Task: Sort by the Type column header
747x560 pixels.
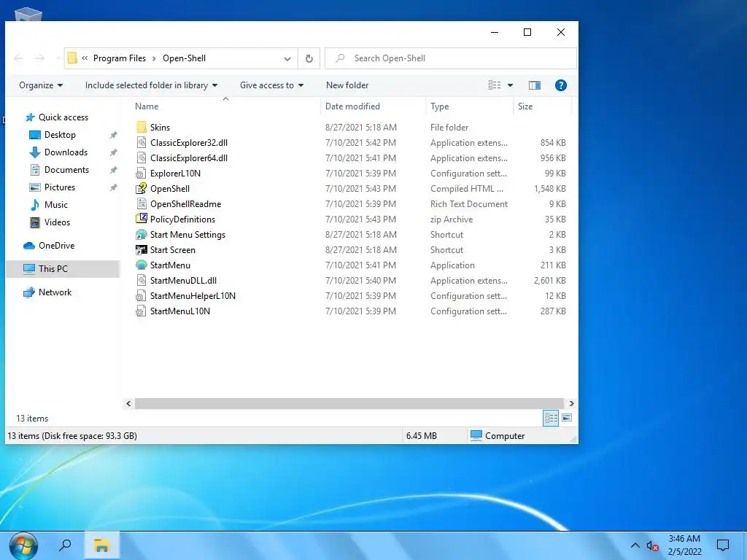Action: coord(440,106)
